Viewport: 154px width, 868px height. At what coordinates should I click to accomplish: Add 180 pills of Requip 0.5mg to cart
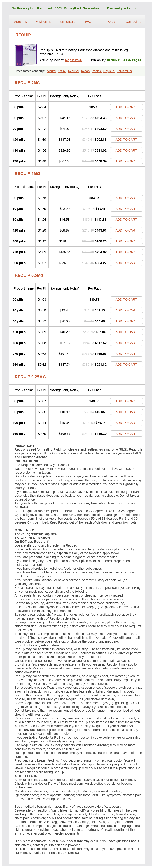tap(126, 343)
